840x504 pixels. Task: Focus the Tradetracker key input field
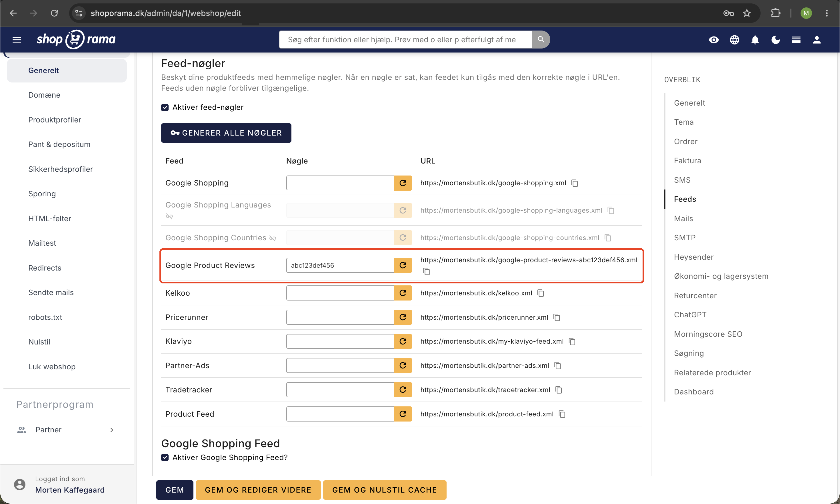pyautogui.click(x=340, y=390)
